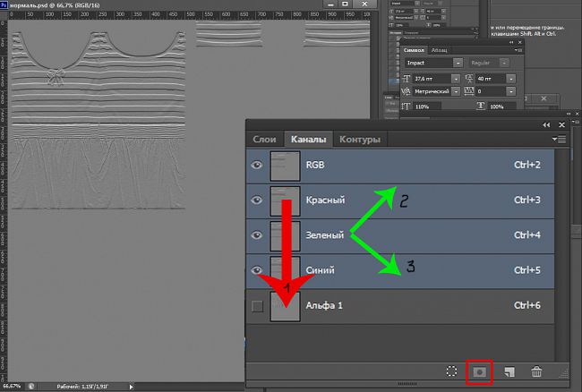The image size is (582, 392).
Task: Toggle visibility of the RGB channel
Action: point(258,165)
